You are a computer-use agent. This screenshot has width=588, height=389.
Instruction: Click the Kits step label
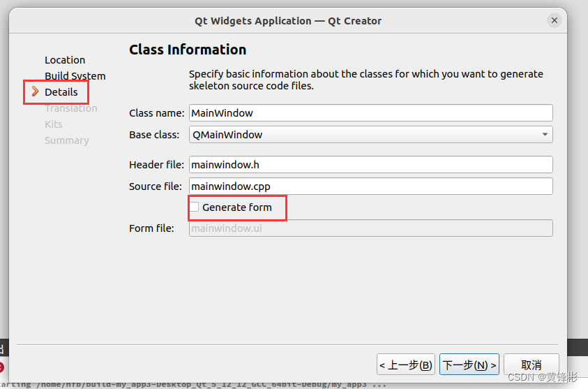click(x=54, y=124)
